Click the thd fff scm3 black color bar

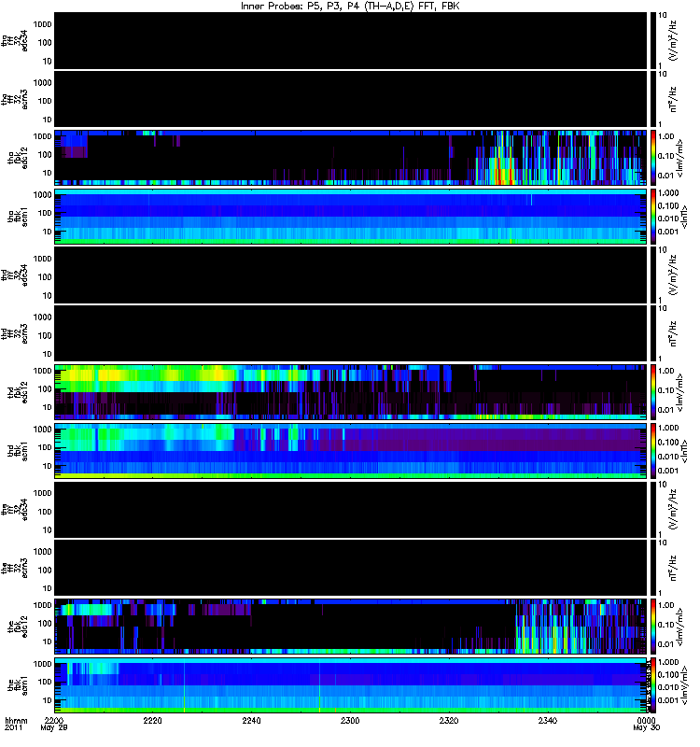(x=653, y=333)
